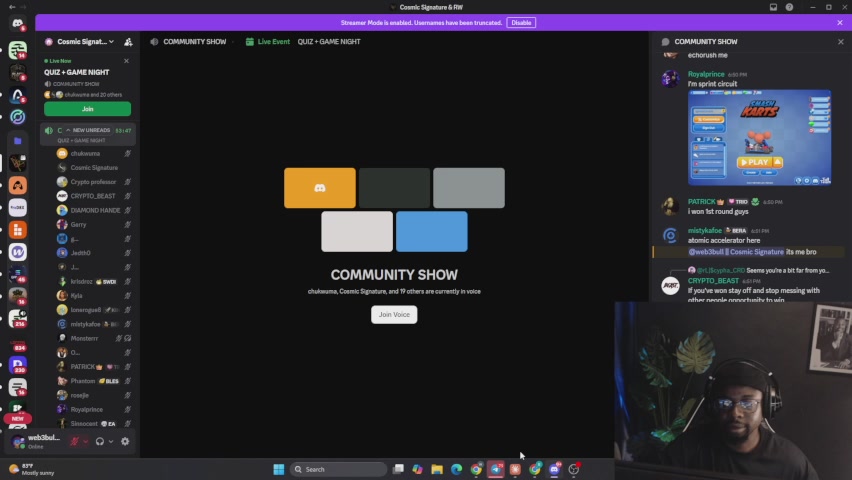Screen dimensions: 852x480
Task: Open the server icon with 216 badge
Action: pos(17,319)
